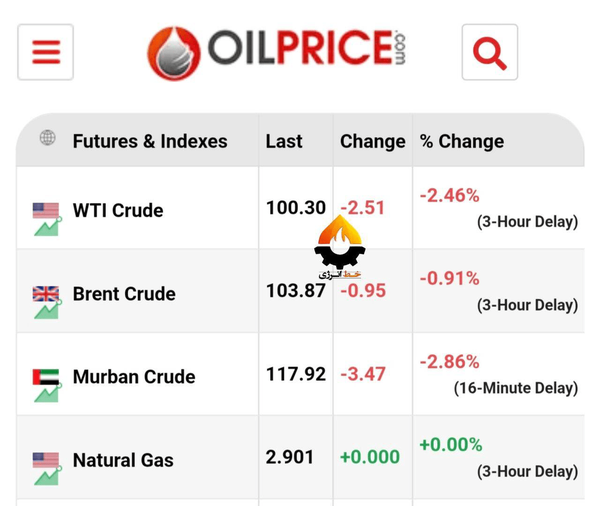Click the WTI Crude last price 100.30
This screenshot has height=506, width=600.
point(296,208)
